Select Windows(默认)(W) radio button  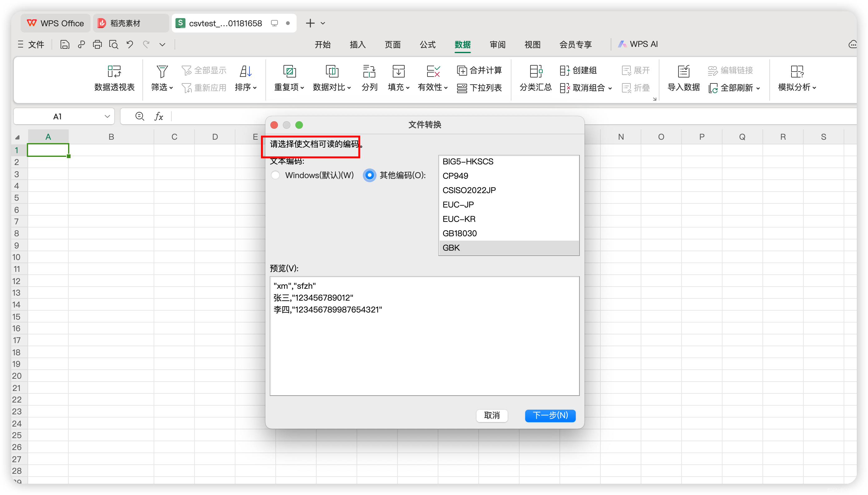[x=275, y=175]
